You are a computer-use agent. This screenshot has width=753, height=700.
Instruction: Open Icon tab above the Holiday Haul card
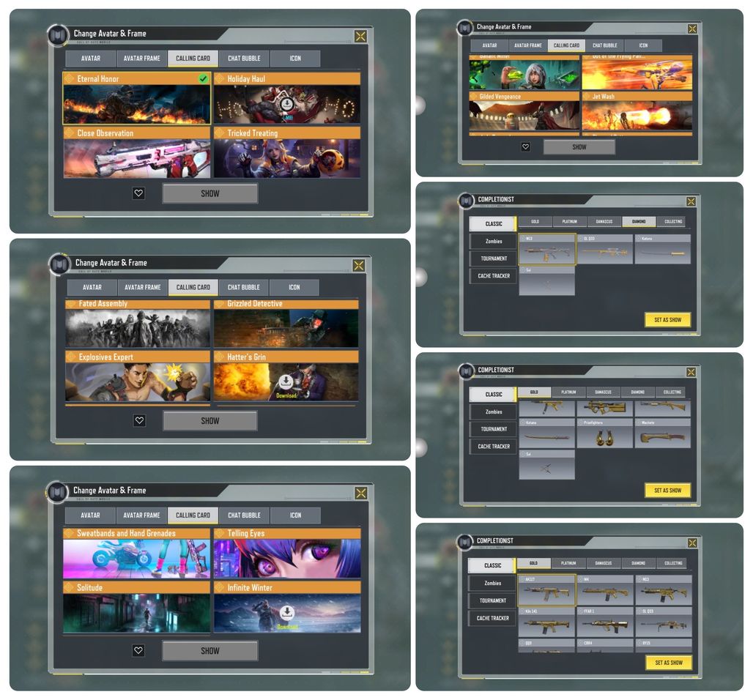[295, 58]
